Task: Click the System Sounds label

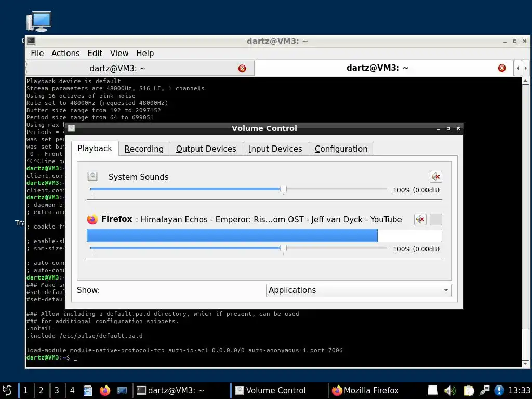Action: click(138, 177)
